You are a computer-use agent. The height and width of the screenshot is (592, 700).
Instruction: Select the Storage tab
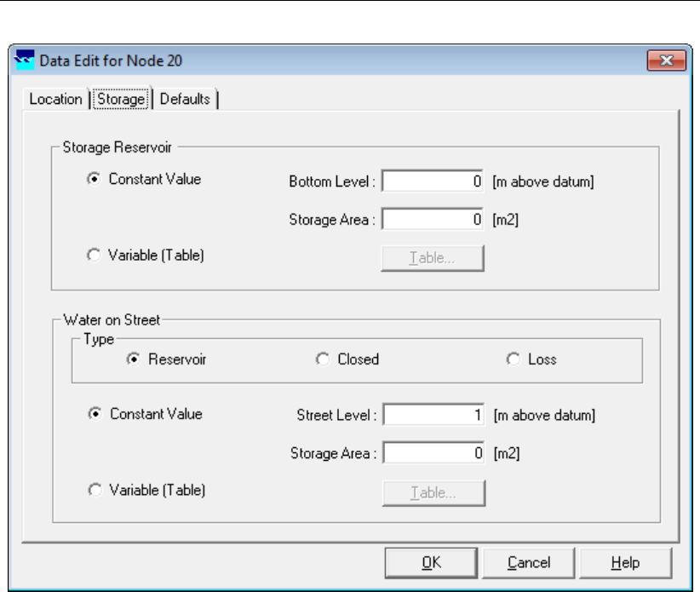click(122, 99)
